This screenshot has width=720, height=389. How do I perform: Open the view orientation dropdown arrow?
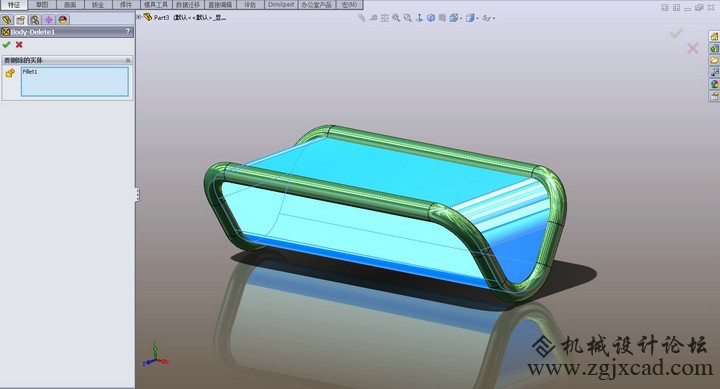click(461, 18)
